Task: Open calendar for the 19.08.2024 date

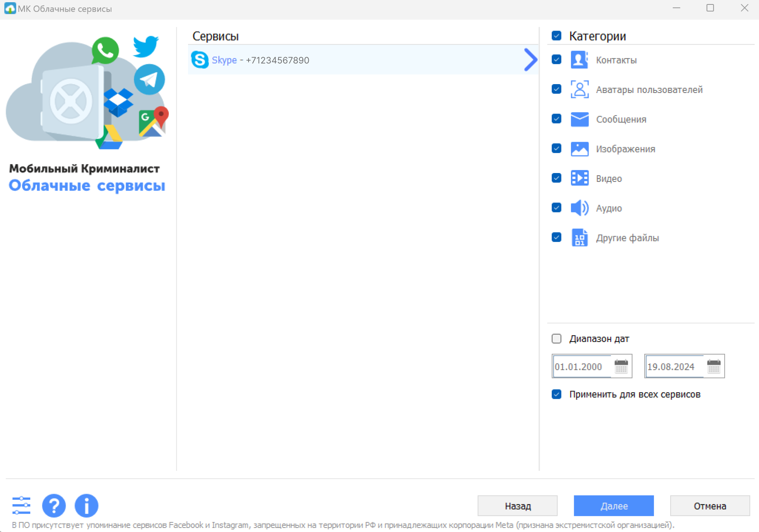Action: (x=714, y=366)
